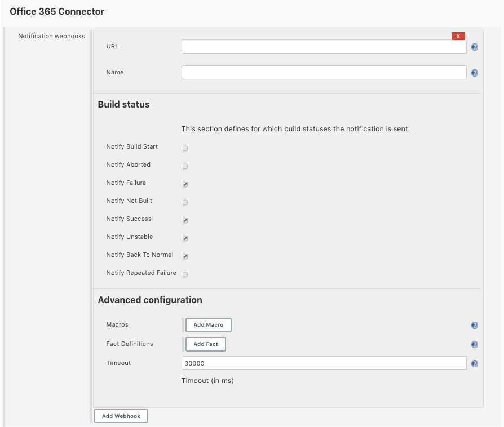Viewport: 504px width, 427px height.
Task: Enable Notify Aborted checkbox
Action: [185, 166]
